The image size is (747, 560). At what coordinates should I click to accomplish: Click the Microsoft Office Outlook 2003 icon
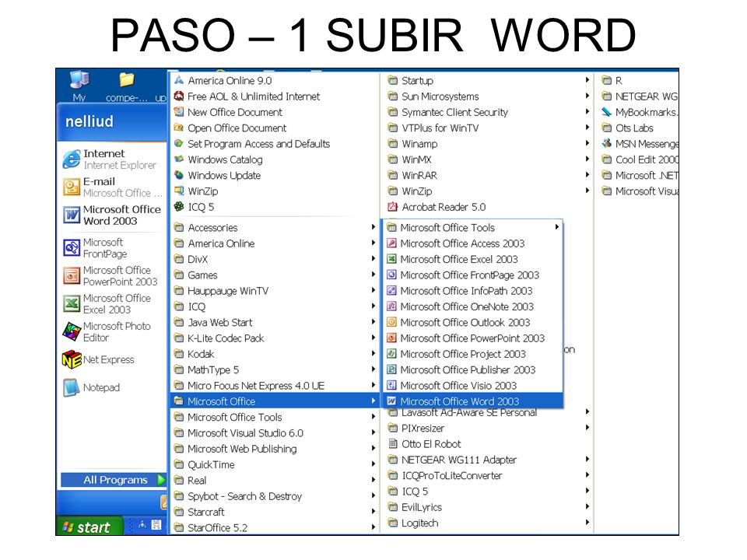coord(391,322)
